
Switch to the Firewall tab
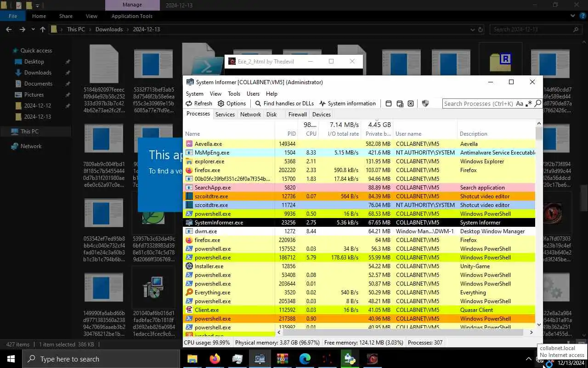(297, 115)
